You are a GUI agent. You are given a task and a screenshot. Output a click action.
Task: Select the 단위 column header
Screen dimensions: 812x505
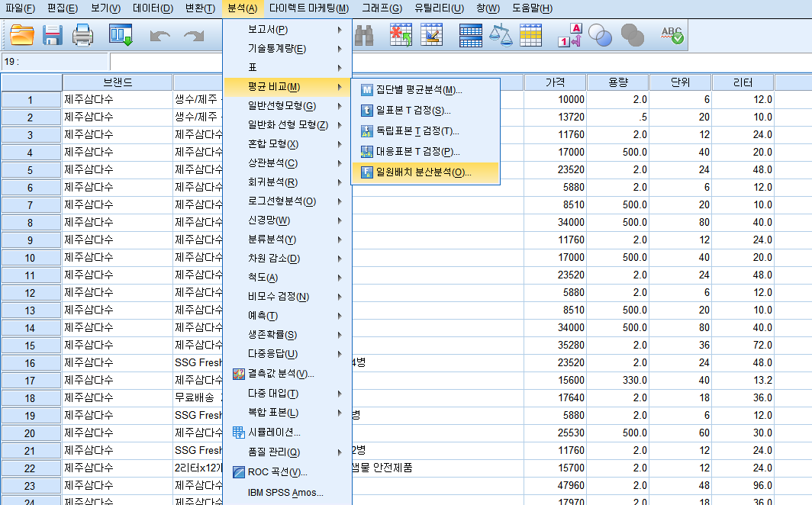click(x=681, y=82)
